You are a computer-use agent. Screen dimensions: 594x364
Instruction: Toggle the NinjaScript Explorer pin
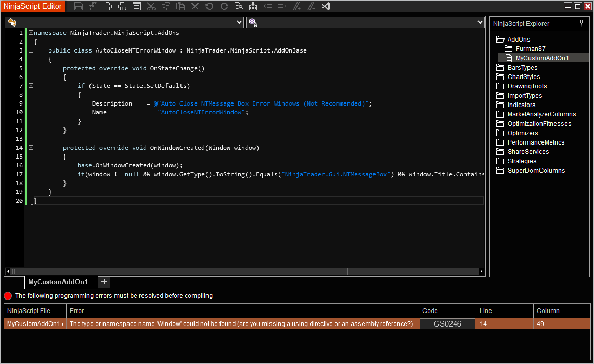[582, 23]
